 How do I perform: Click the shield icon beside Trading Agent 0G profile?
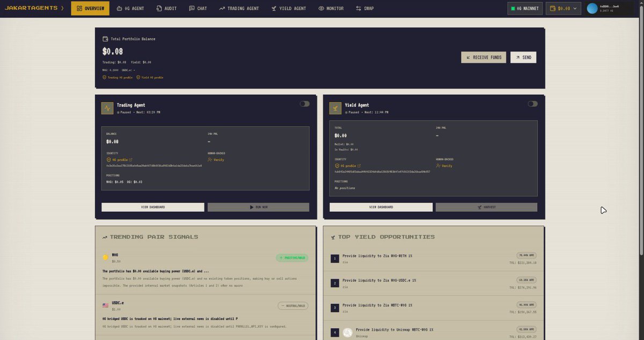[108, 160]
